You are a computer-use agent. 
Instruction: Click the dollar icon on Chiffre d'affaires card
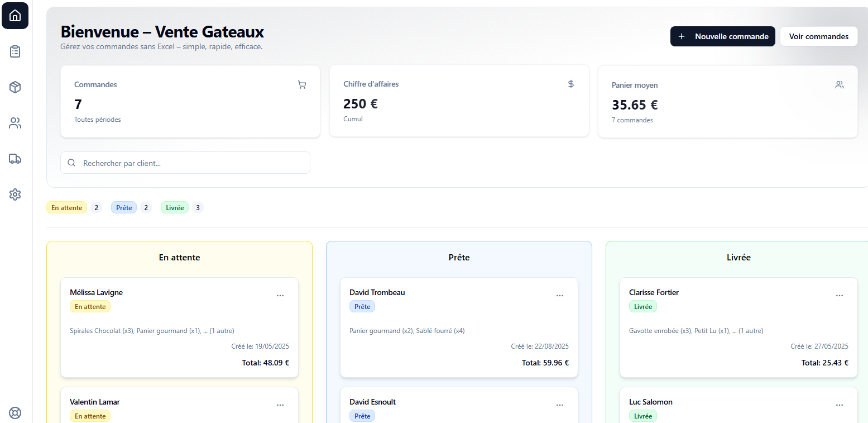[x=570, y=83]
